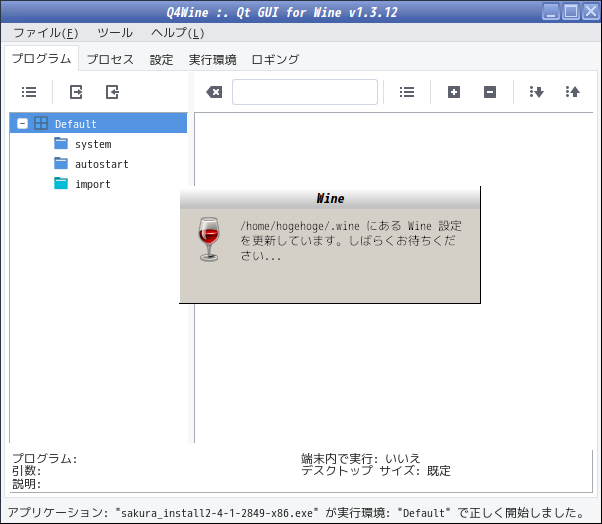Click the zoom in plus icon

[454, 92]
